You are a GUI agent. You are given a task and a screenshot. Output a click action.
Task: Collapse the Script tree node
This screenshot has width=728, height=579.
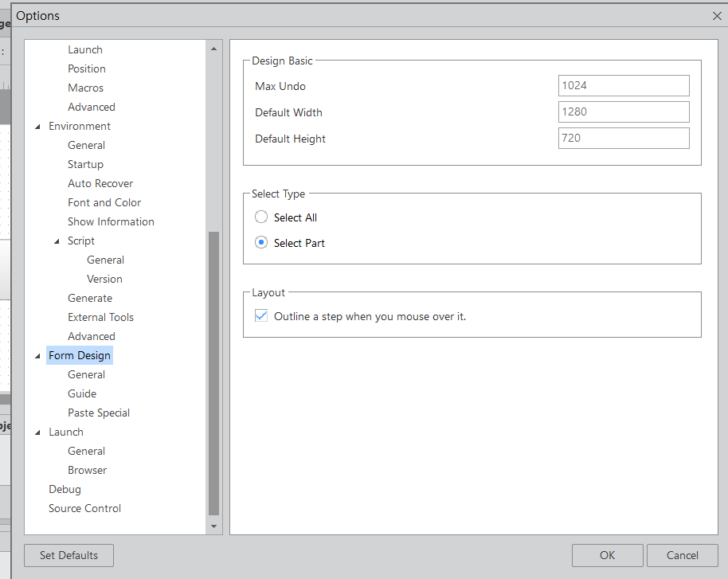coord(57,241)
